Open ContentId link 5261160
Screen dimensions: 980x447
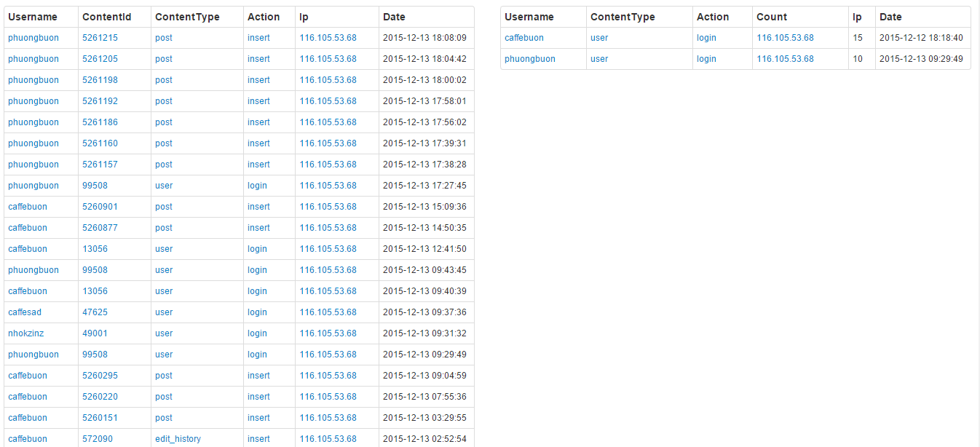pos(100,143)
